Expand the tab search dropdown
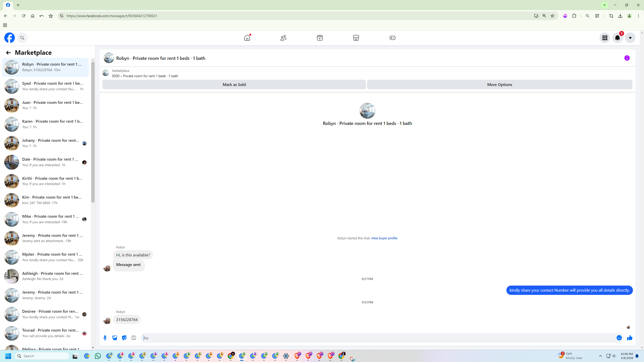Viewport: 644px width, 362px height. (605, 5)
